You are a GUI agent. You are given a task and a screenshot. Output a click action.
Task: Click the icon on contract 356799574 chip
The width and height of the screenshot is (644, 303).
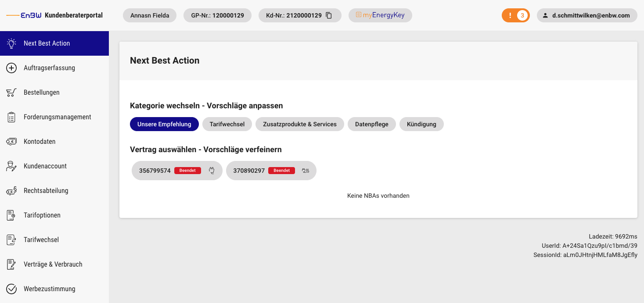coord(212,171)
